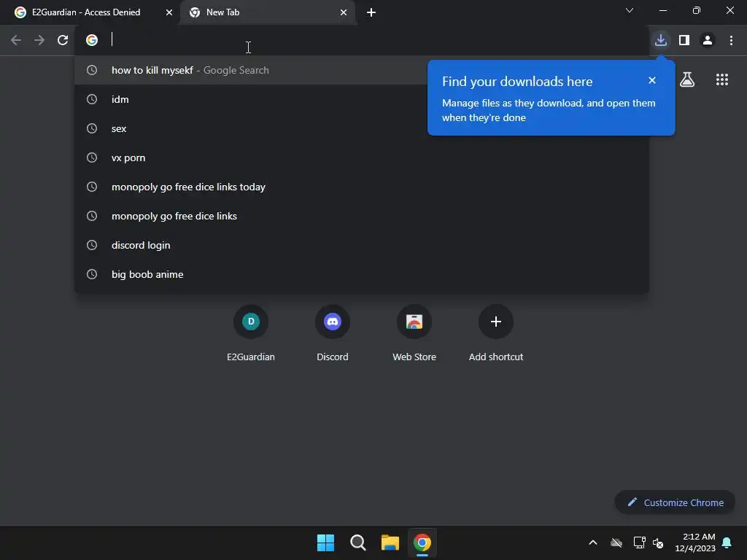The image size is (747, 560).
Task: Open Chrome's three-dot menu
Action: (x=731, y=40)
